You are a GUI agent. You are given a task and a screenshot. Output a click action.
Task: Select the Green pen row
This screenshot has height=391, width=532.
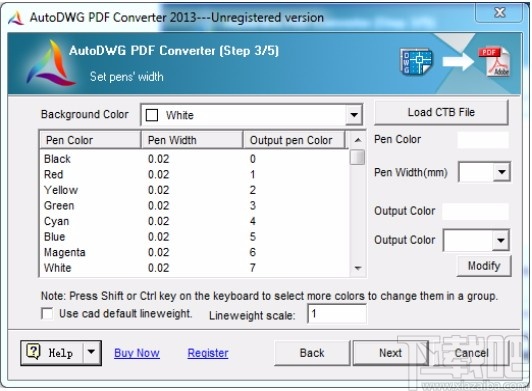click(x=194, y=206)
